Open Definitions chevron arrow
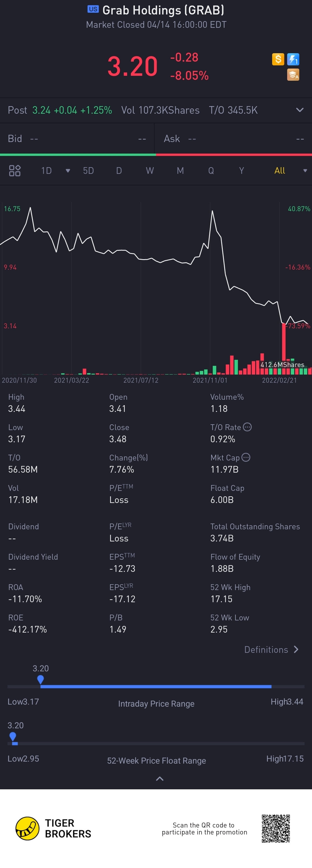 [x=296, y=649]
